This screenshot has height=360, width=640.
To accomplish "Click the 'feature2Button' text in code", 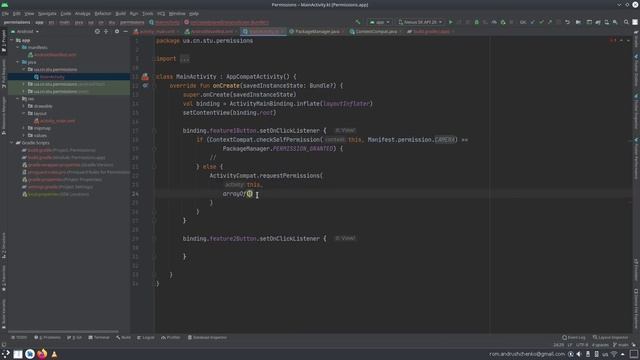I will (x=233, y=238).
